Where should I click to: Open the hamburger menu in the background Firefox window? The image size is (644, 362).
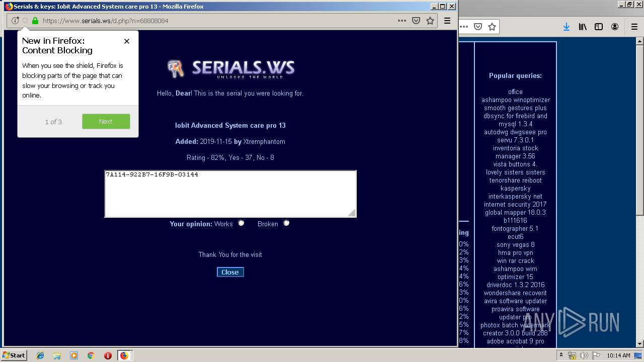click(634, 27)
